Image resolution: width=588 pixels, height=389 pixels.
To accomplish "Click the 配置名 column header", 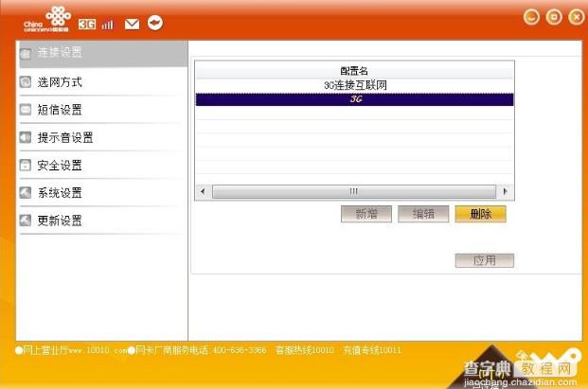I will (x=354, y=70).
